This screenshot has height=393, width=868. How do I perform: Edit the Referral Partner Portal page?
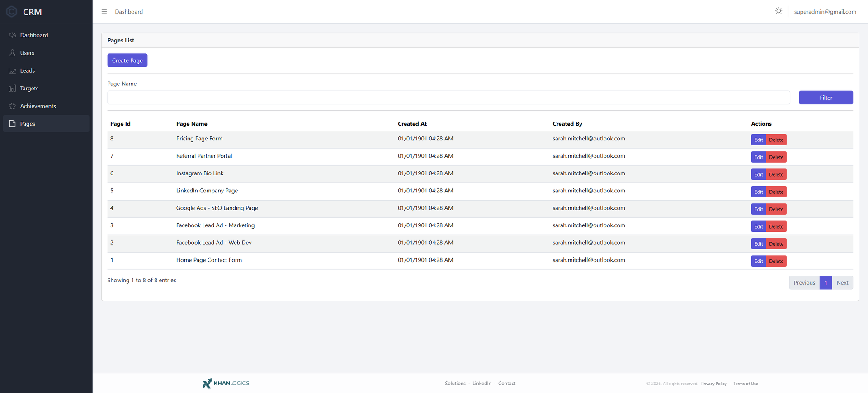tap(759, 157)
